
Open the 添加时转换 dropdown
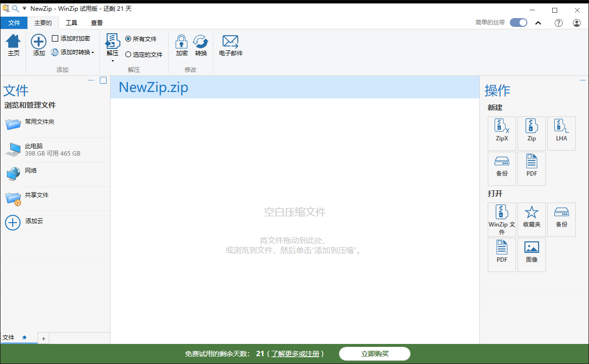click(73, 52)
